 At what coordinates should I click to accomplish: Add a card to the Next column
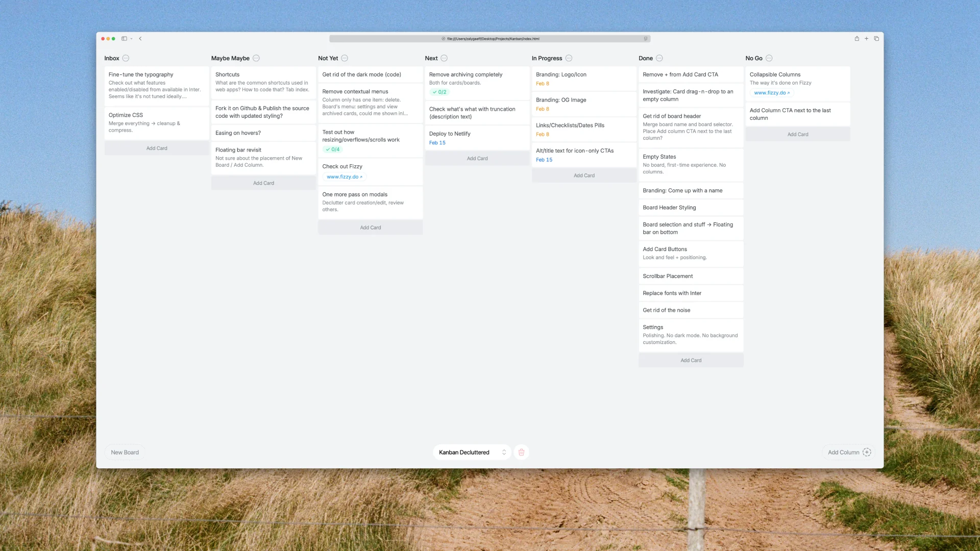[477, 159]
